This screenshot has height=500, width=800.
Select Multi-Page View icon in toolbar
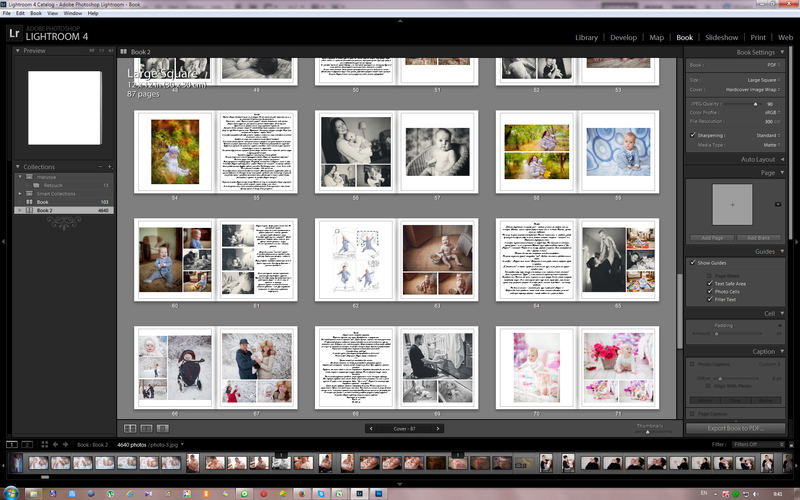click(129, 428)
